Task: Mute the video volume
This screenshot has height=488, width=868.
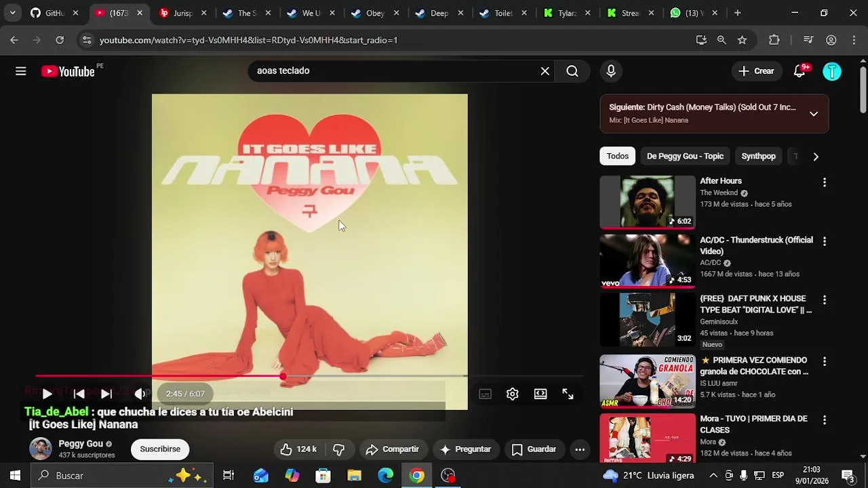Action: click(139, 394)
